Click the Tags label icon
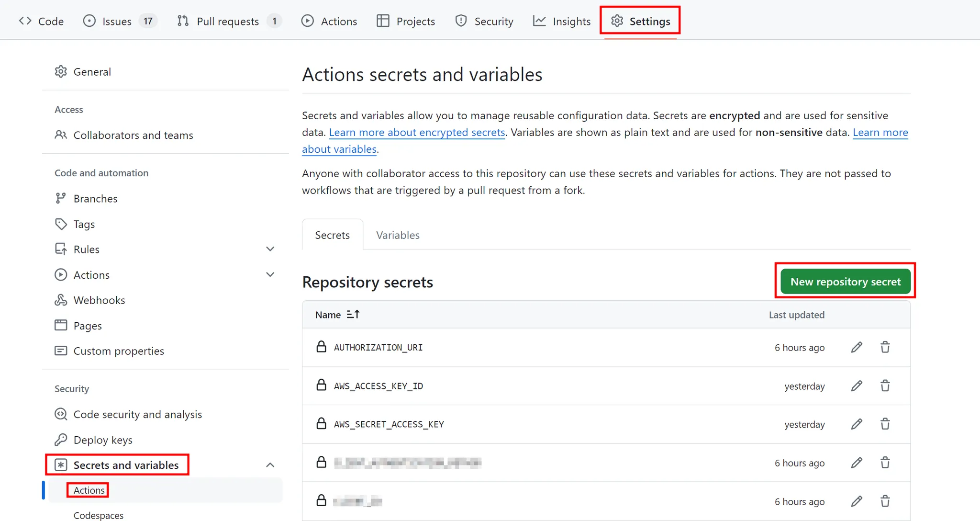This screenshot has width=980, height=521. 61,224
